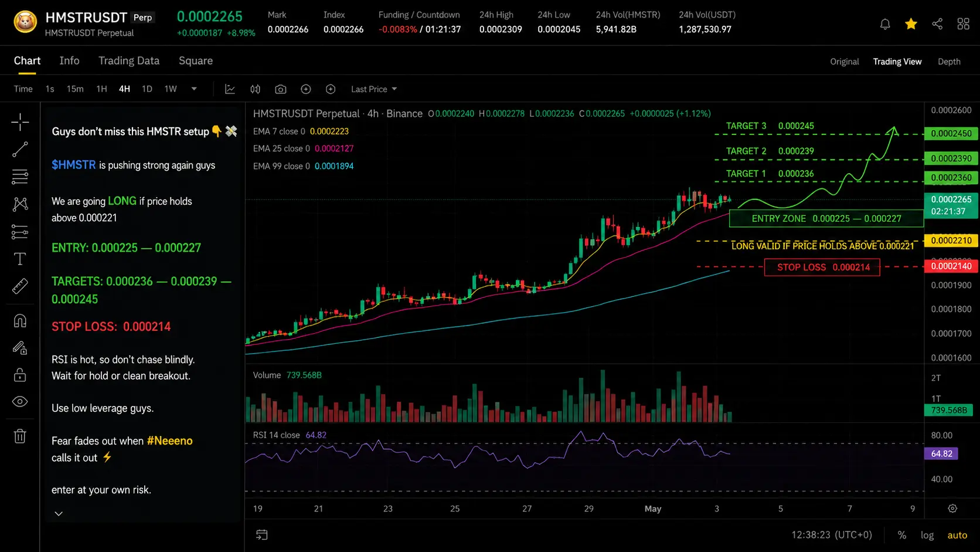Click the 24h High value 0.0002309

coord(501,29)
